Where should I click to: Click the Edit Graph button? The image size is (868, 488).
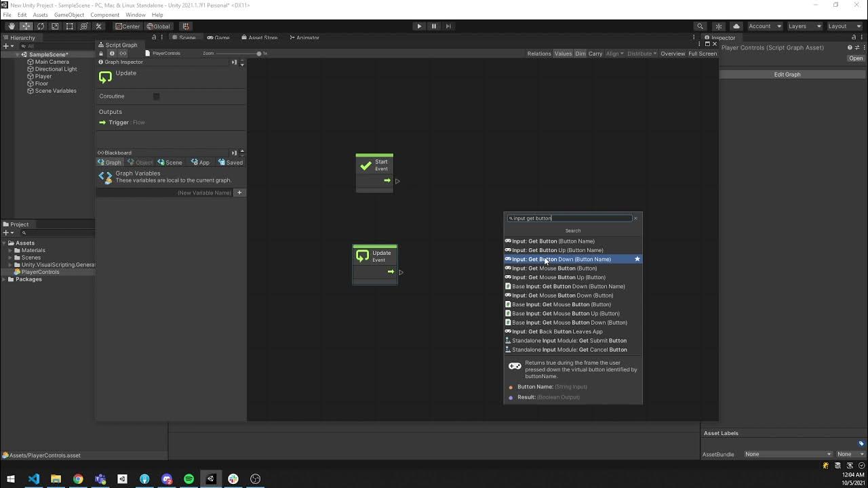[x=787, y=75]
